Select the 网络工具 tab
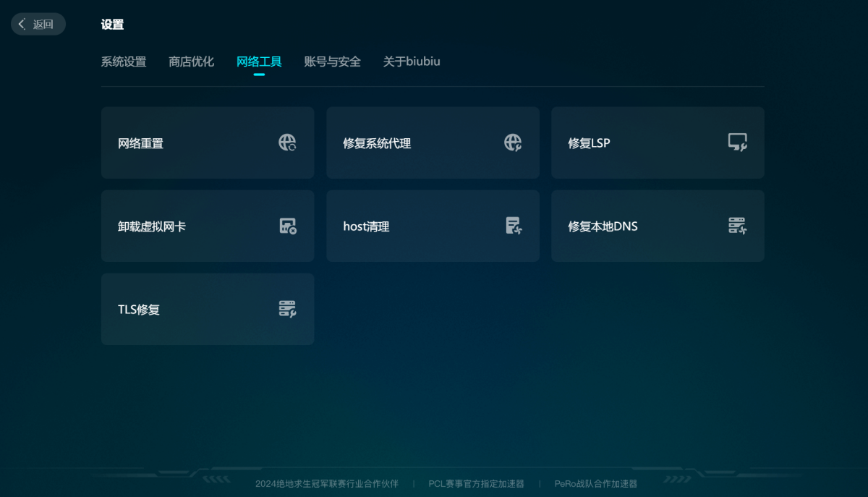The image size is (868, 497). click(x=260, y=62)
